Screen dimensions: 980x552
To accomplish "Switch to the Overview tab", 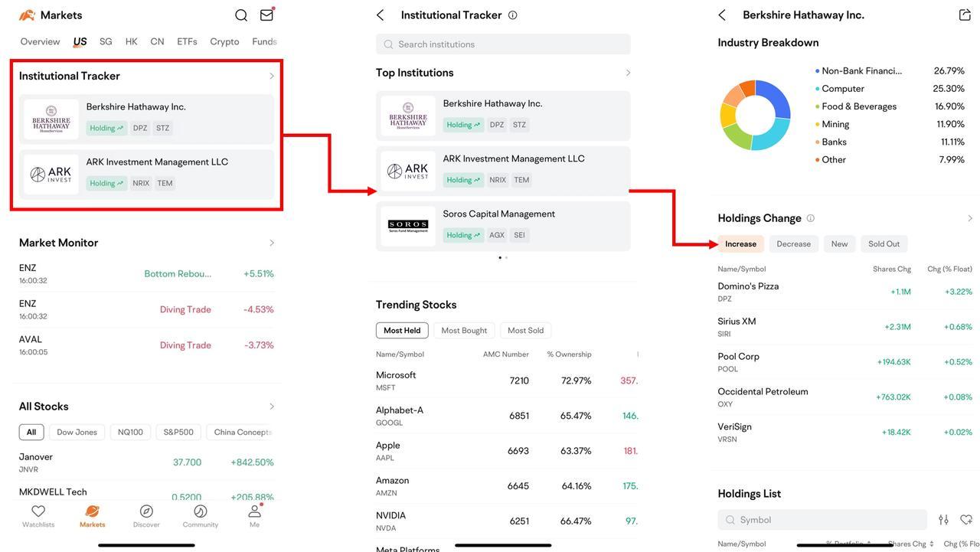I will [40, 41].
